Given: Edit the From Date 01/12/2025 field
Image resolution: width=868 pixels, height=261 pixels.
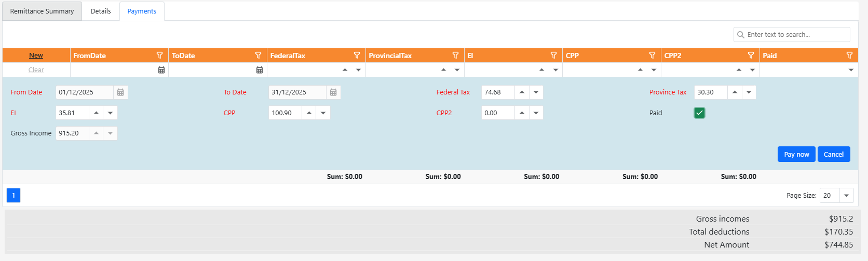Looking at the screenshot, I should point(84,92).
